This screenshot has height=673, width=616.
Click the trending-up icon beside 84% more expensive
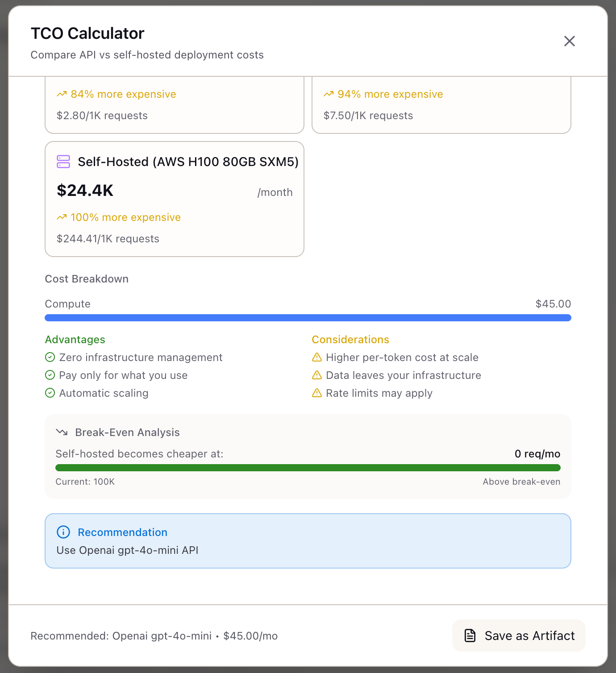point(62,94)
